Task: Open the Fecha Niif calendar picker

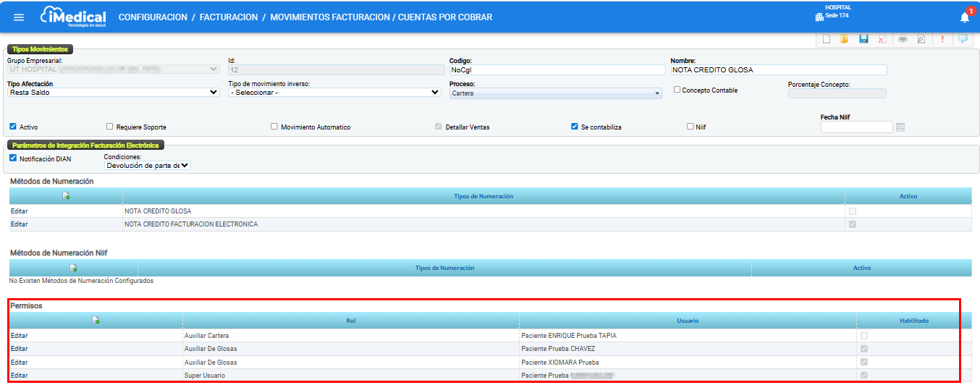Action: (900, 127)
